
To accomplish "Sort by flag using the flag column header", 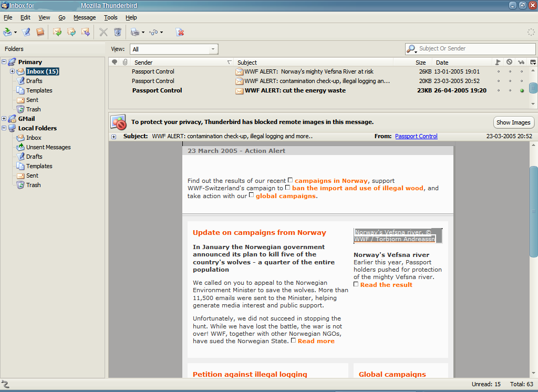I will 498,62.
